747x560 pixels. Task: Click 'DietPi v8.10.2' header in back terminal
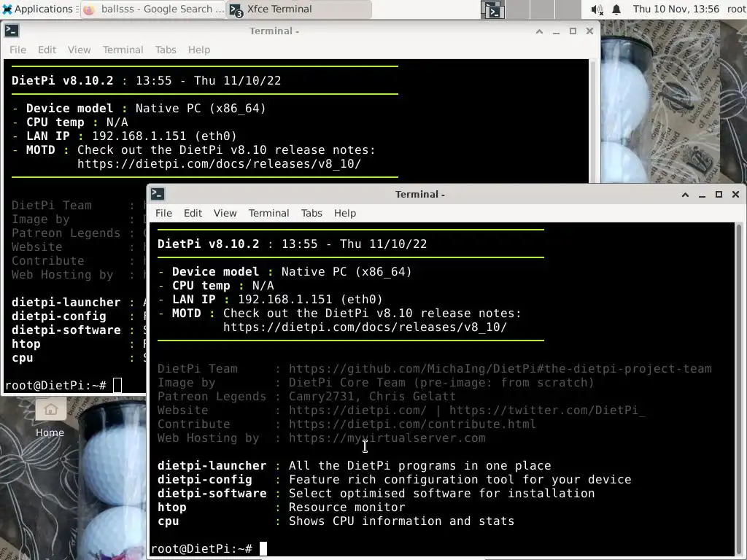coord(63,80)
